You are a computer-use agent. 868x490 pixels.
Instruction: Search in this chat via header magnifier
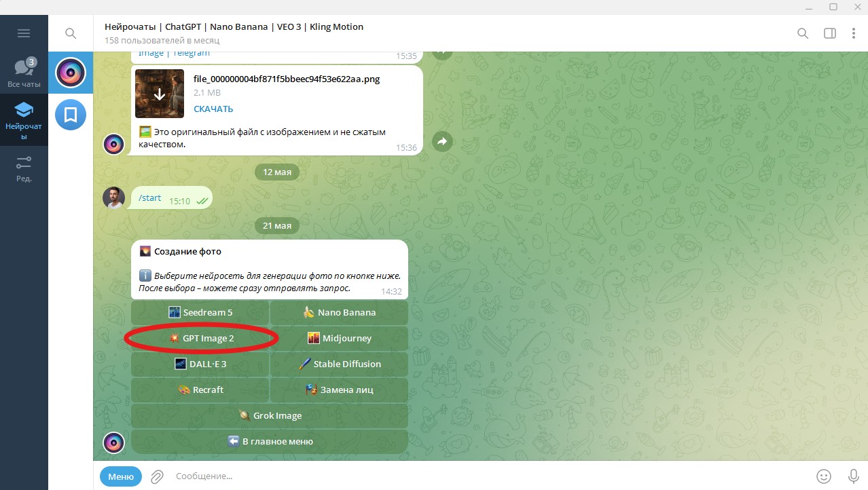[803, 33]
